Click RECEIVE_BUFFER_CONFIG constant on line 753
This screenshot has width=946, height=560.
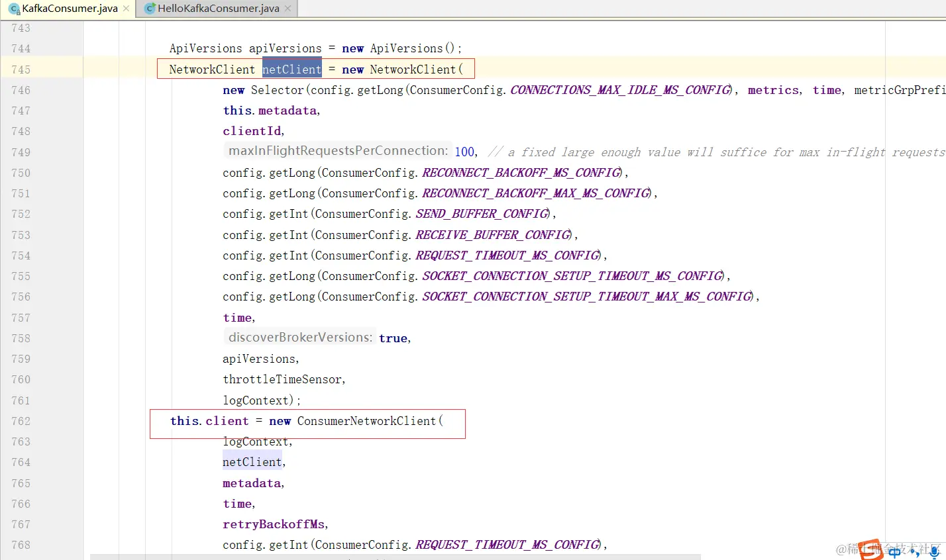493,235
